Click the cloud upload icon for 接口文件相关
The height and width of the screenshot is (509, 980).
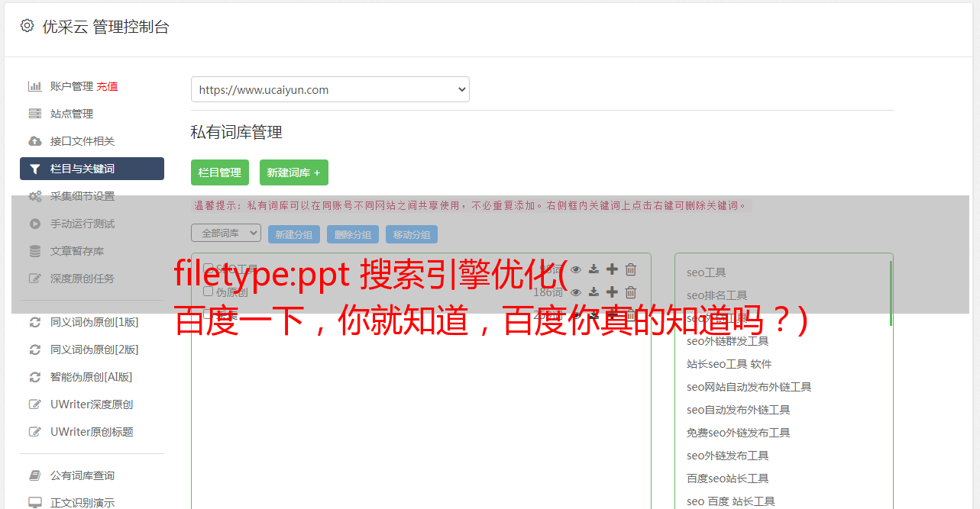[34, 141]
